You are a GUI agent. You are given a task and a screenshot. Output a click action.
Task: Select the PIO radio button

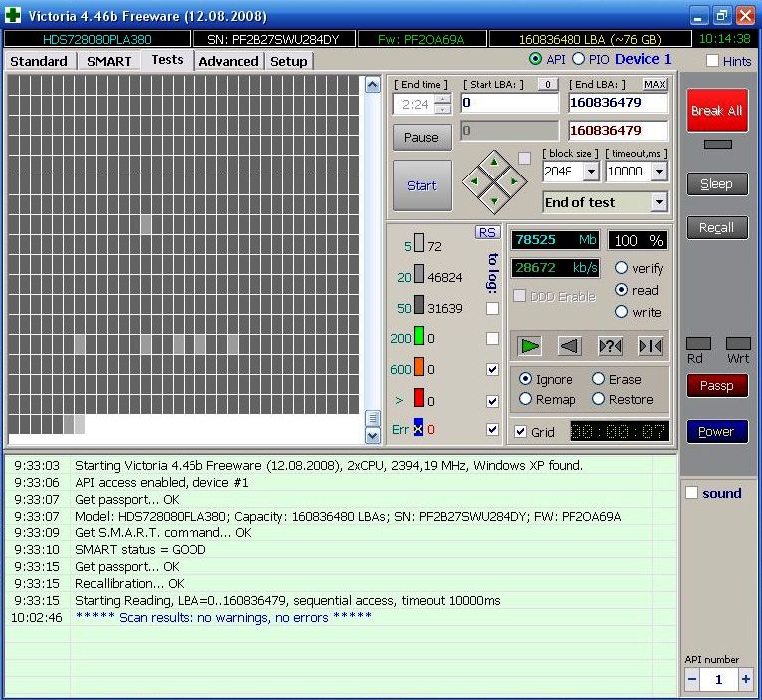(579, 60)
